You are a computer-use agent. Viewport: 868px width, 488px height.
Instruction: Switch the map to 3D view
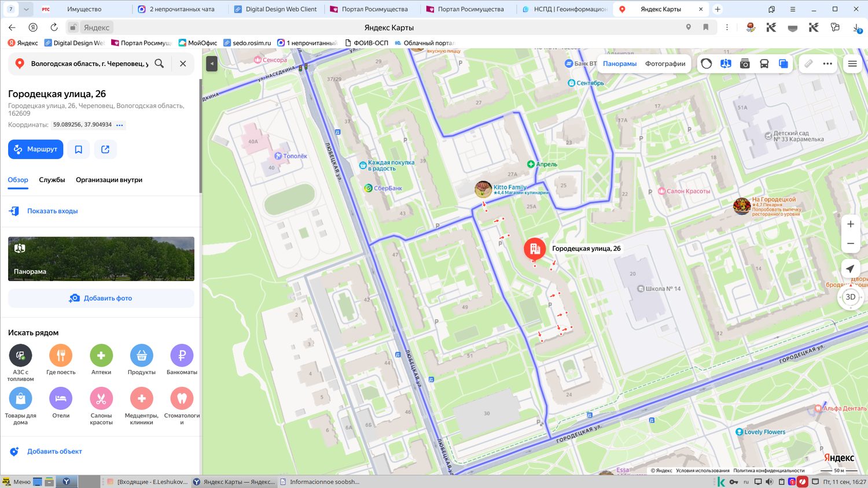851,297
